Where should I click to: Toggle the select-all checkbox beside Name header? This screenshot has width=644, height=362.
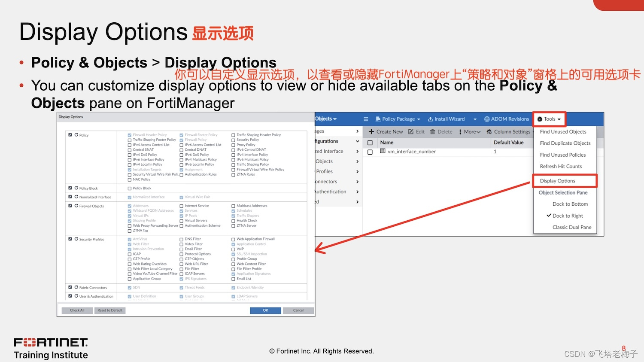click(x=370, y=143)
